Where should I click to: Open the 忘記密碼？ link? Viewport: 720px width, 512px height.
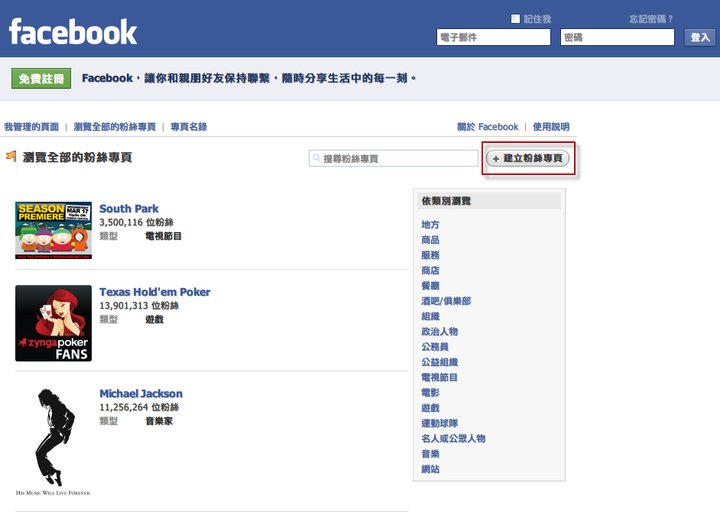(x=651, y=19)
